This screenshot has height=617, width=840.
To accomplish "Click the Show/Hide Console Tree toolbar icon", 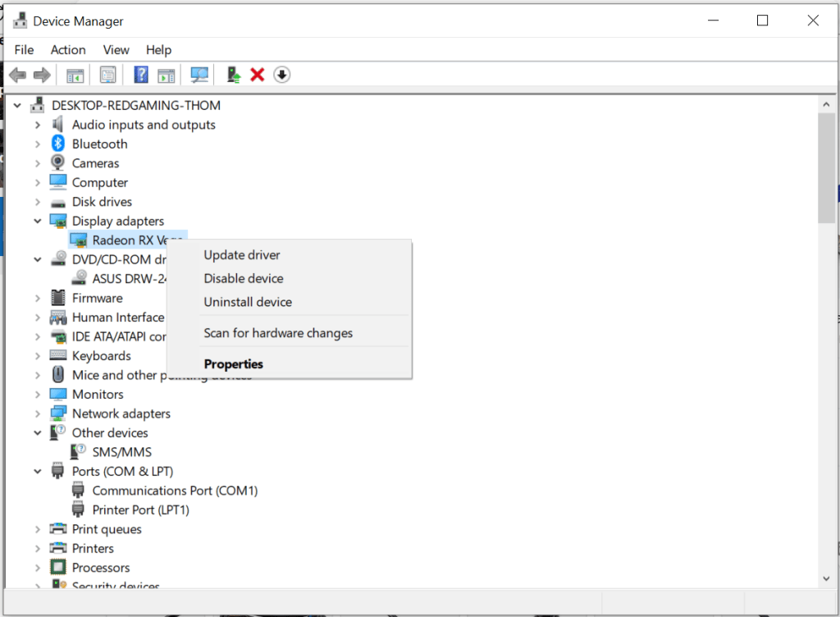I will 75,75.
